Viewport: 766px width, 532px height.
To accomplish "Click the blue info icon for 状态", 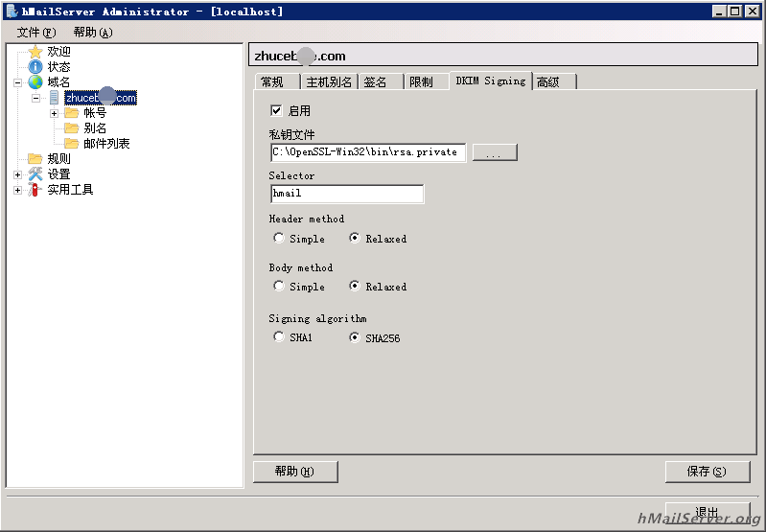I will [x=35, y=66].
